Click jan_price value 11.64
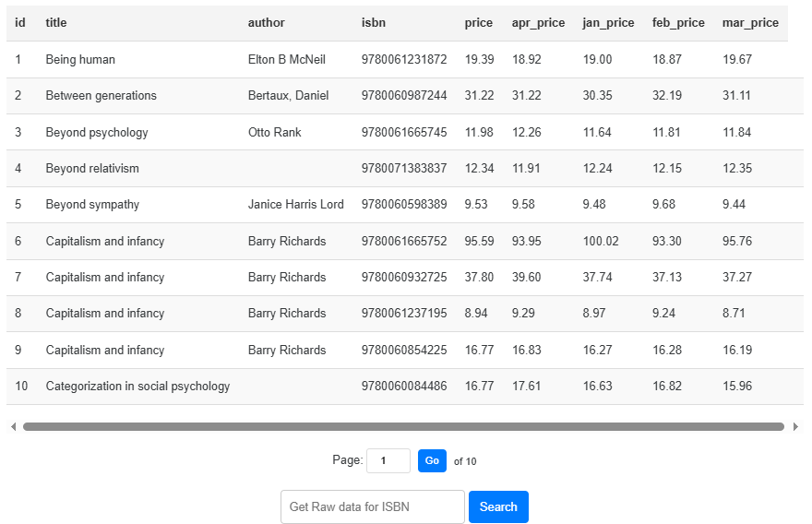Image resolution: width=812 pixels, height=524 pixels. [597, 132]
